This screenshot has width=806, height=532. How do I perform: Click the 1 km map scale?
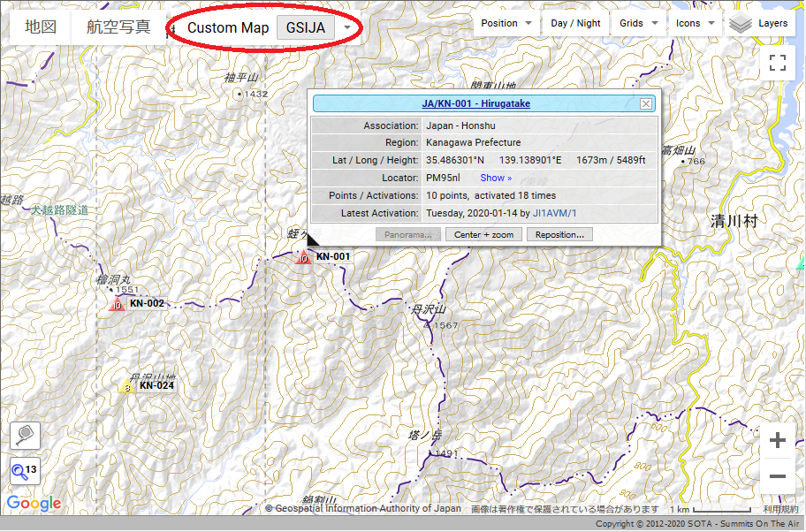tap(710, 509)
